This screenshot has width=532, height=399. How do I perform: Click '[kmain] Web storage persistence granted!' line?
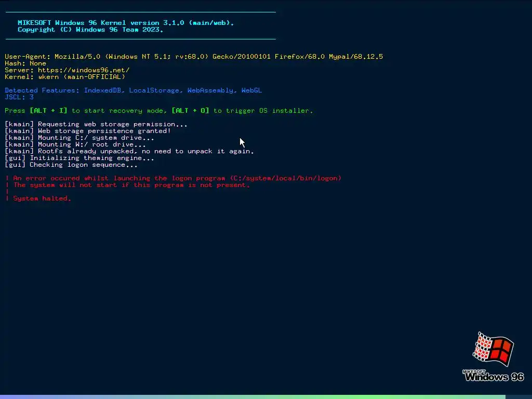pos(88,131)
